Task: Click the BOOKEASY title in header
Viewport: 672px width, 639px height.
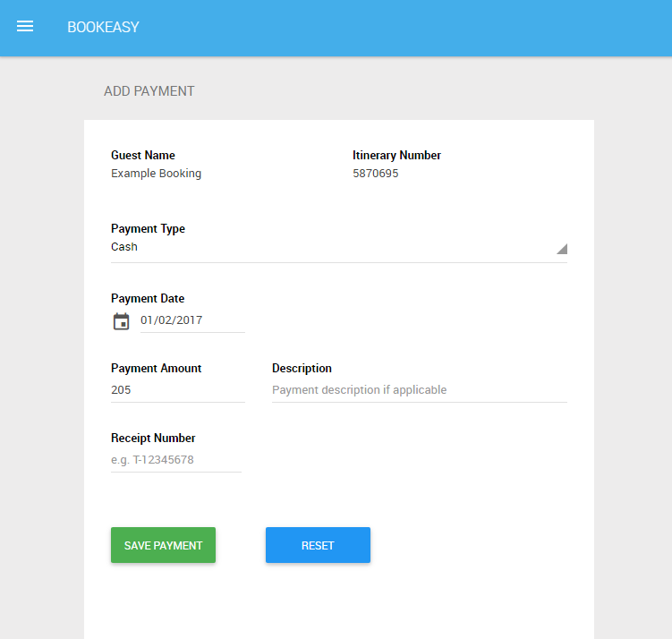Action: coord(103,27)
